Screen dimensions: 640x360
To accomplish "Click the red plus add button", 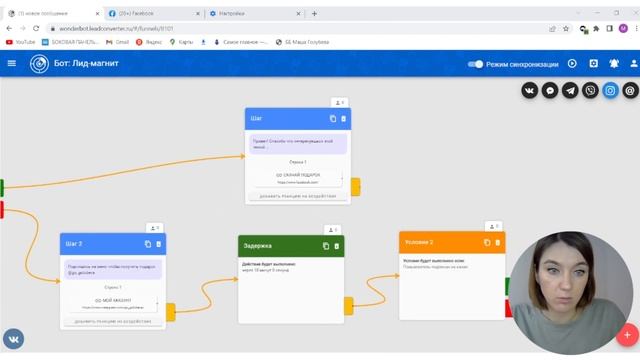I will click(x=627, y=335).
